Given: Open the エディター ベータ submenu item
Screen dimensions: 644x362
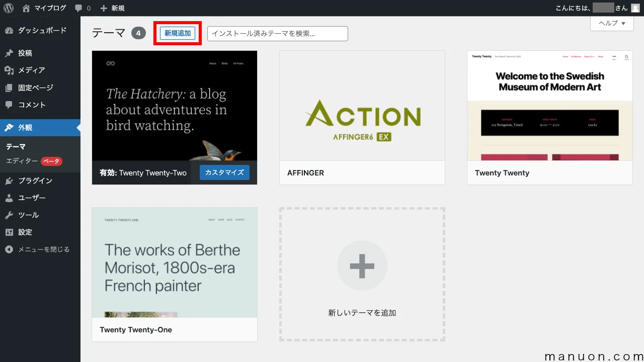Looking at the screenshot, I should point(34,161).
